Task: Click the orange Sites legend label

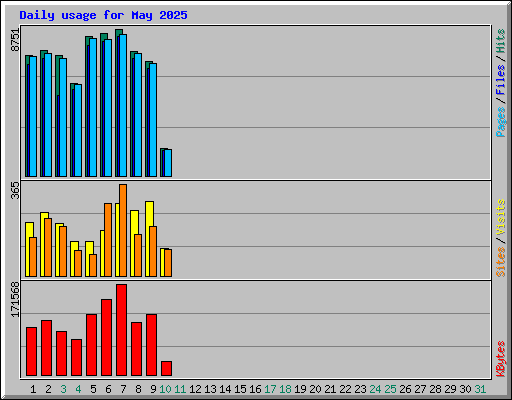Action: [500, 262]
